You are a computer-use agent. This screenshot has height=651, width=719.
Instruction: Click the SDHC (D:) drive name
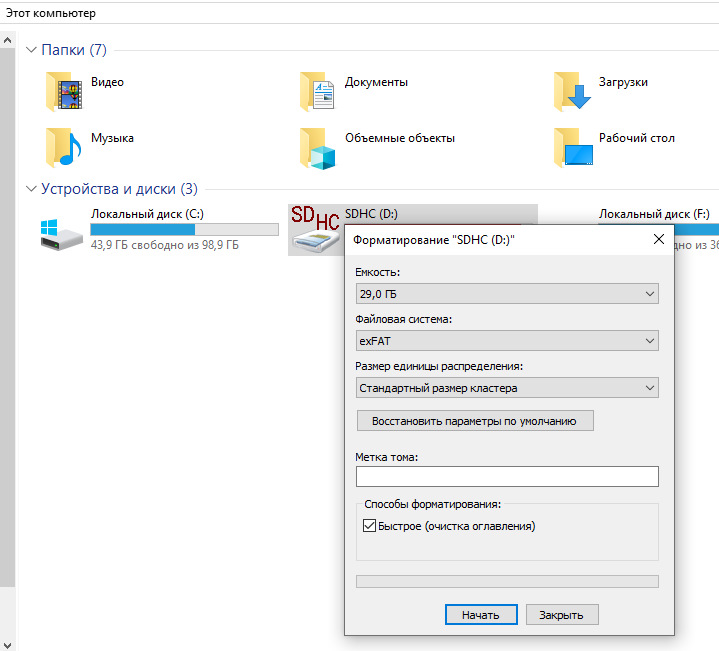point(371,214)
